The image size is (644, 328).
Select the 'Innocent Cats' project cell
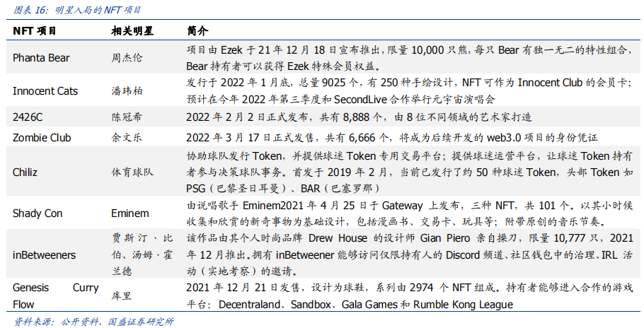coord(45,91)
